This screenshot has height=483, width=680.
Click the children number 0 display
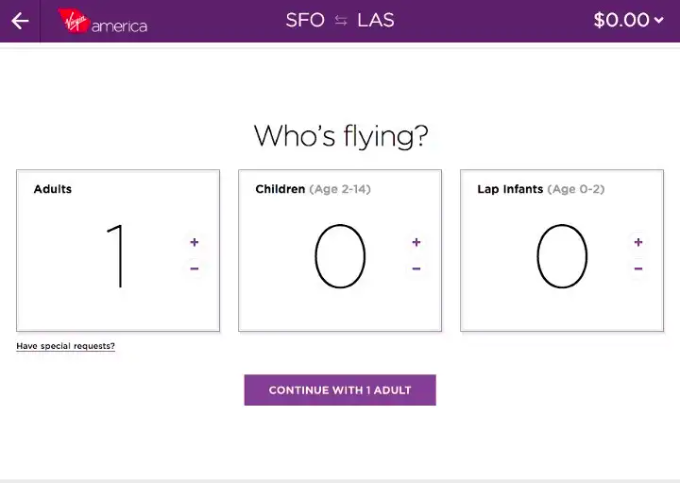[340, 255]
